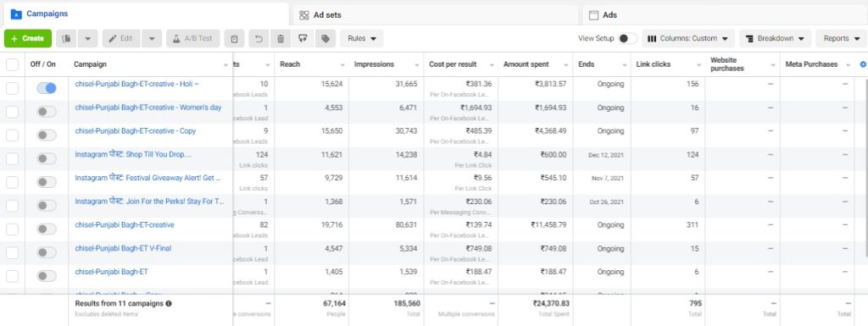The image size is (868, 326).
Task: Click the undo arrow icon
Action: (258, 39)
